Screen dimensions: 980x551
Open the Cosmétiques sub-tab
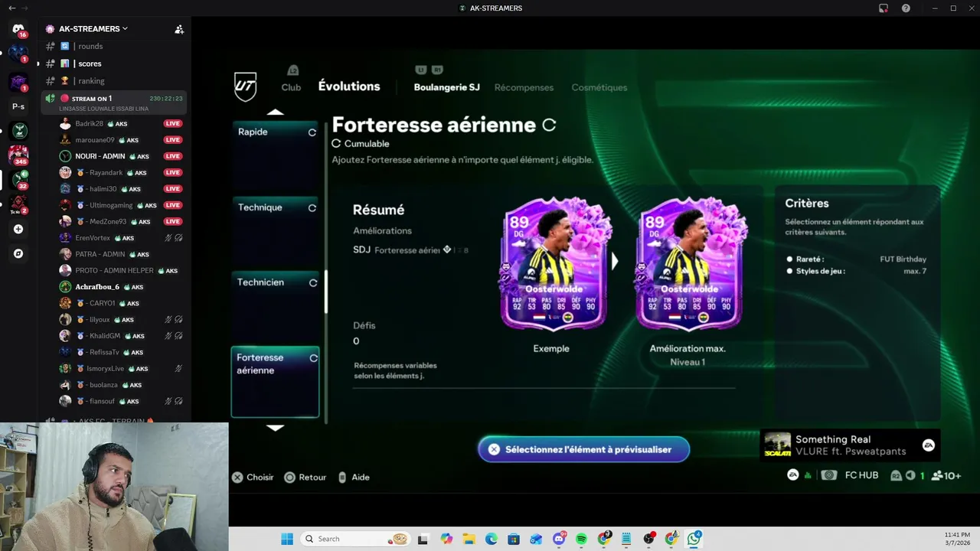click(x=599, y=87)
